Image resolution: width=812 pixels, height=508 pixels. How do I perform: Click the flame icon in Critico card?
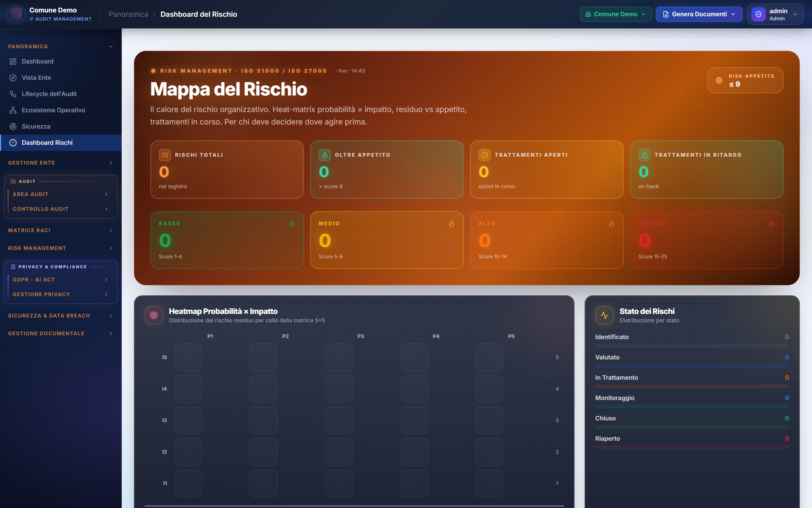click(x=771, y=224)
